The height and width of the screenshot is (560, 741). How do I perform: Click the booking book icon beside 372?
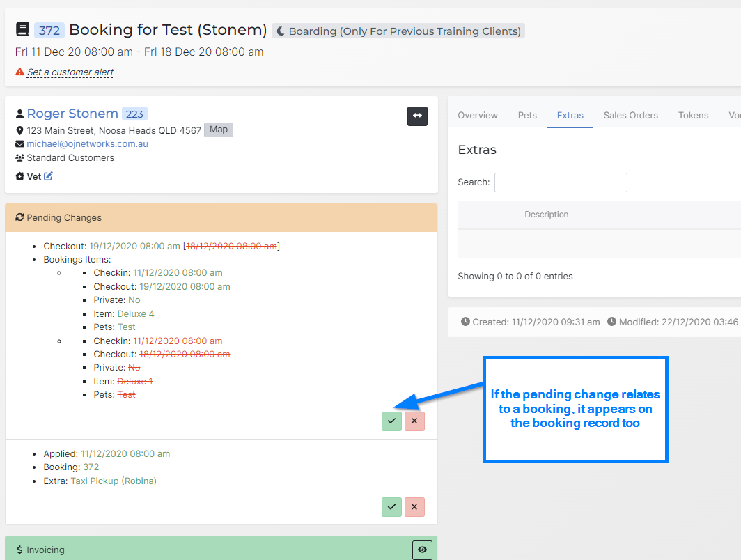[22, 29]
